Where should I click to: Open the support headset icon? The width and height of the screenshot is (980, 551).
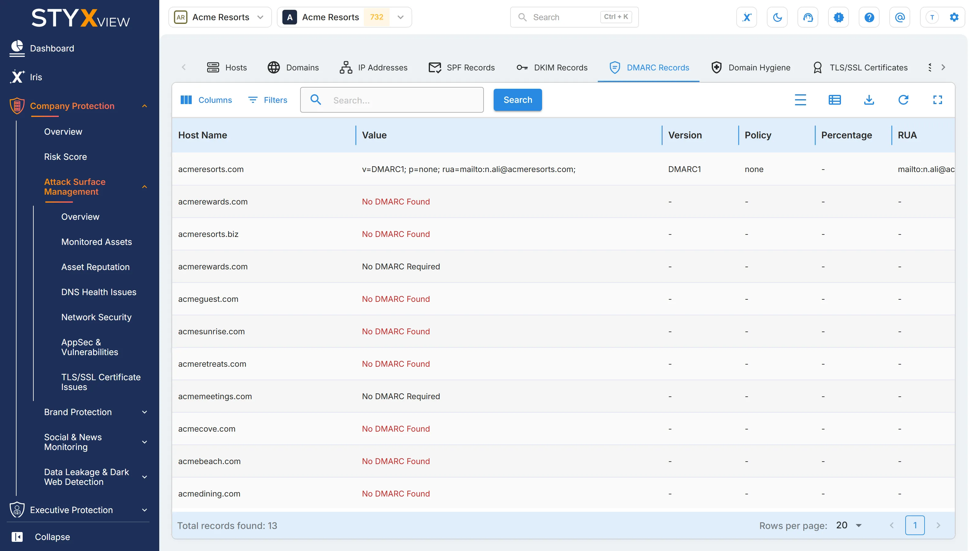808,17
